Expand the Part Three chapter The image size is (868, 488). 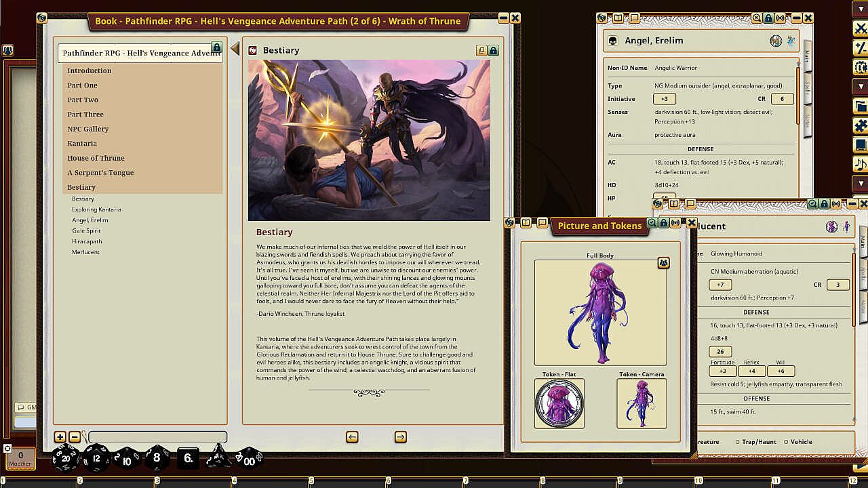coord(142,115)
